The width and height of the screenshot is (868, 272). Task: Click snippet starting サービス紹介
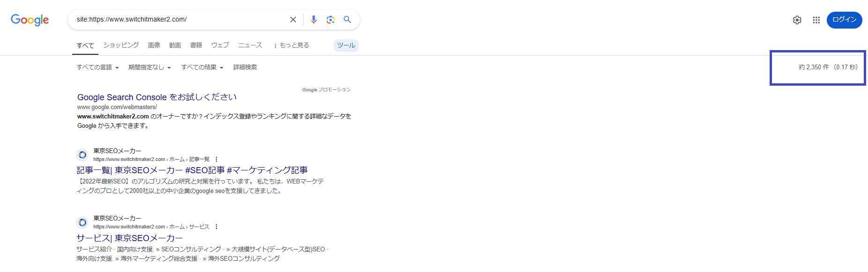202,254
